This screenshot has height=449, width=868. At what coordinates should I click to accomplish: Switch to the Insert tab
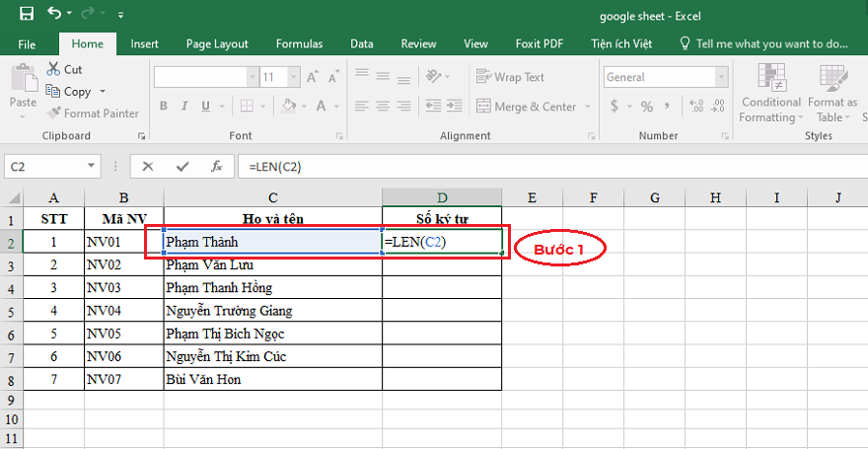144,44
